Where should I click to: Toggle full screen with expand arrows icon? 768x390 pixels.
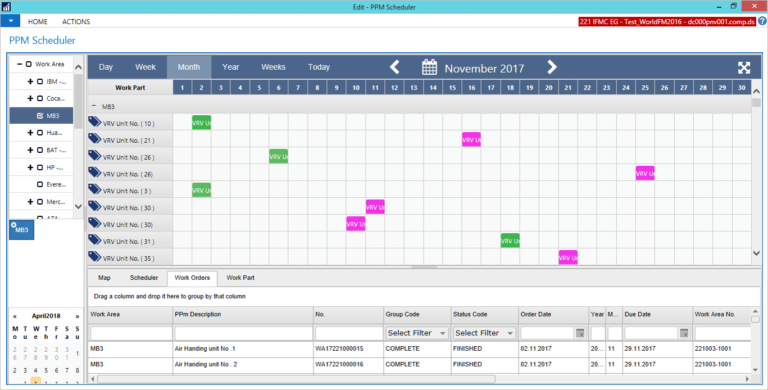click(x=744, y=68)
